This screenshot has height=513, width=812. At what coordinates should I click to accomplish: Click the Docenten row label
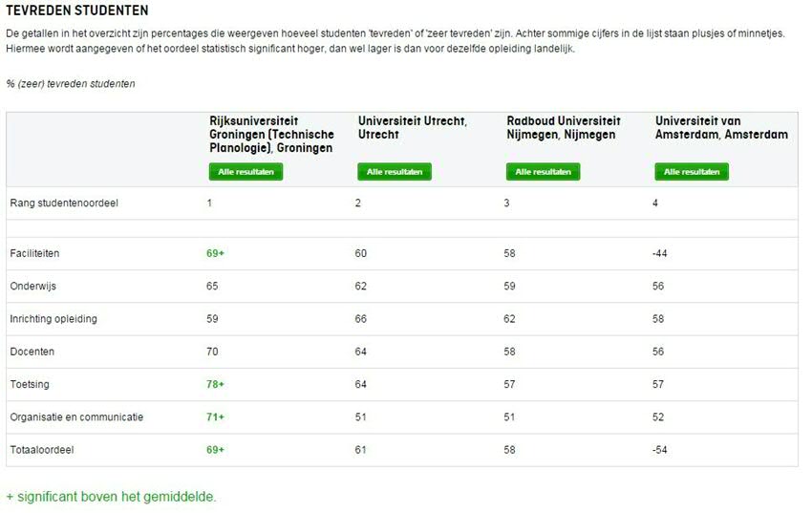pyautogui.click(x=32, y=352)
